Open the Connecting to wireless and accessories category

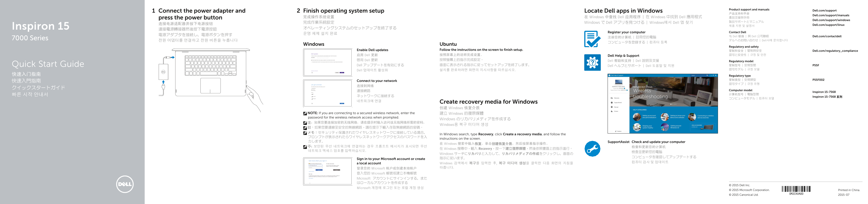point(701,117)
